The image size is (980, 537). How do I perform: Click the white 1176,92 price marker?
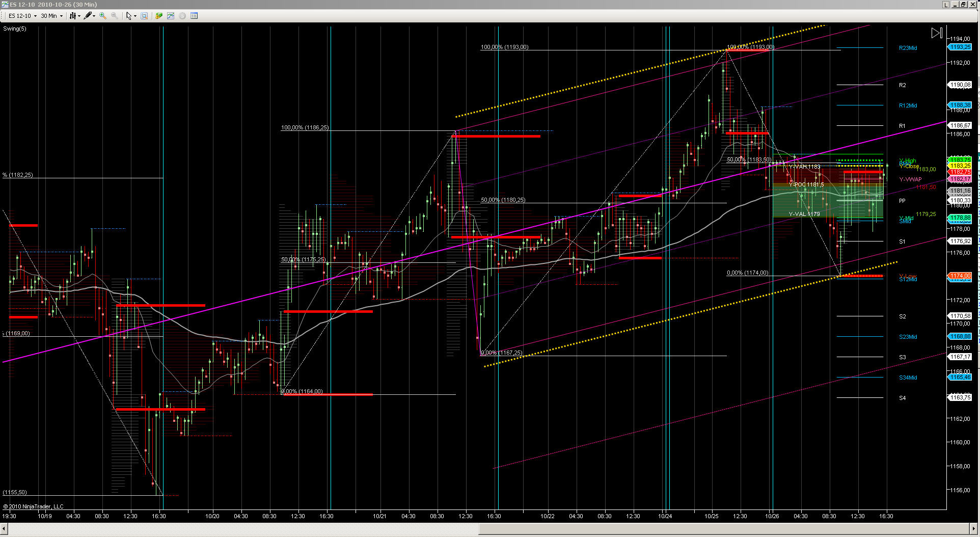click(x=960, y=241)
